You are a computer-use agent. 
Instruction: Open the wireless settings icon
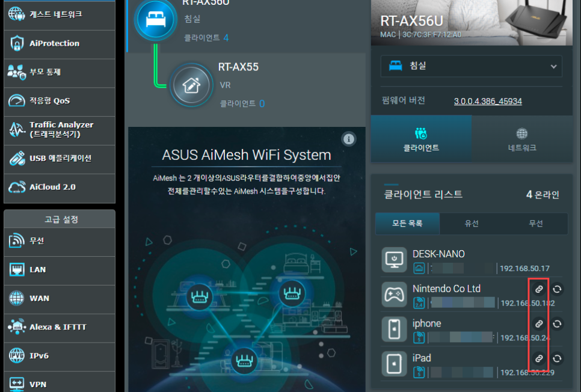point(17,241)
